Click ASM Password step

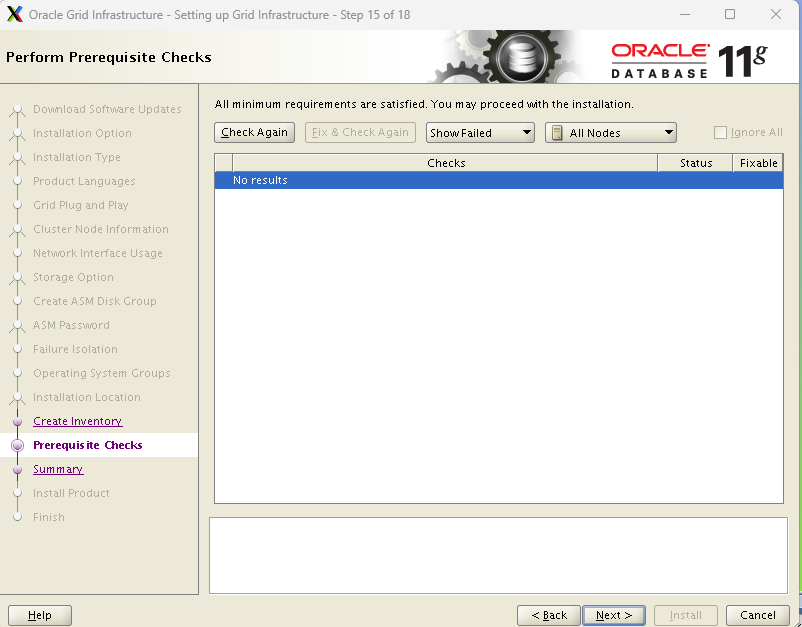click(71, 325)
